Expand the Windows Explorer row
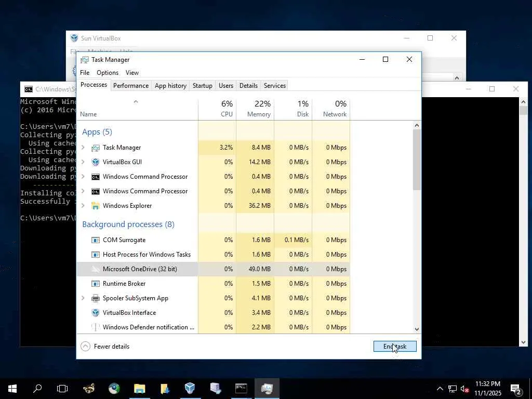 pos(83,206)
